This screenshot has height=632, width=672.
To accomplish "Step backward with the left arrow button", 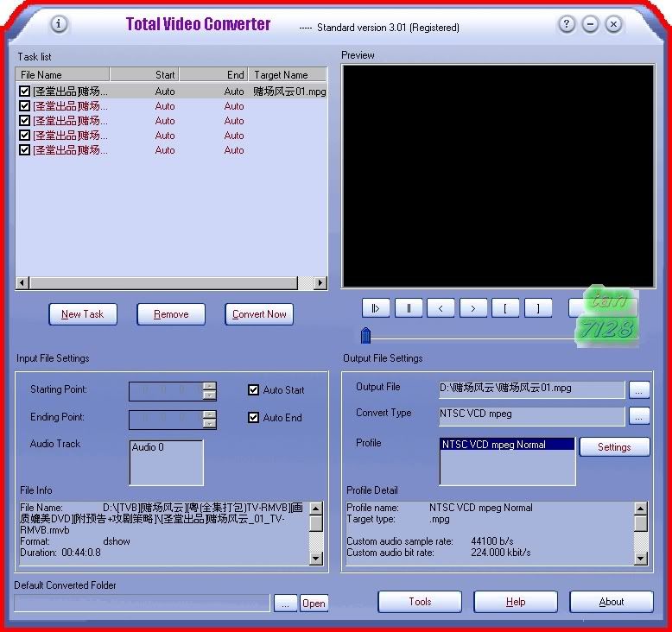I will coord(441,307).
